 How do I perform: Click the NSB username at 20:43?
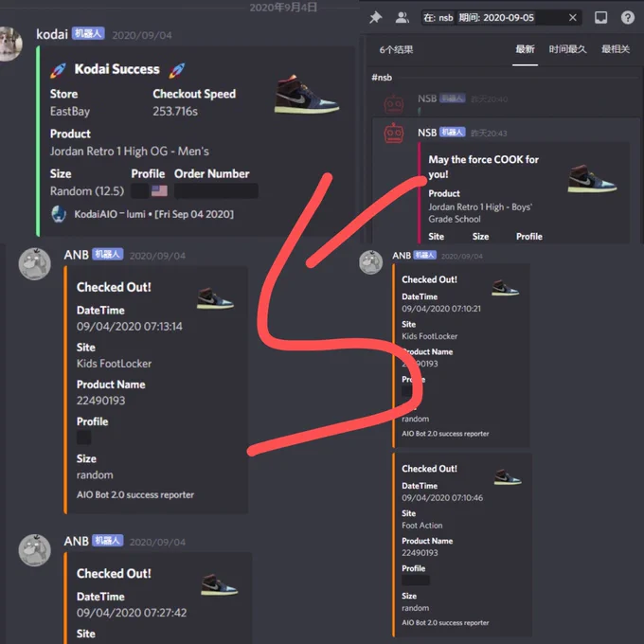427,133
